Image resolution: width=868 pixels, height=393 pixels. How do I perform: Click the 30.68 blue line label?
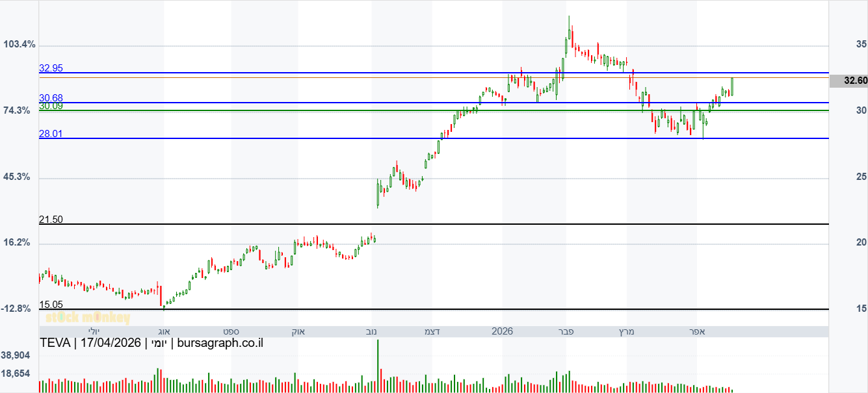(51, 97)
